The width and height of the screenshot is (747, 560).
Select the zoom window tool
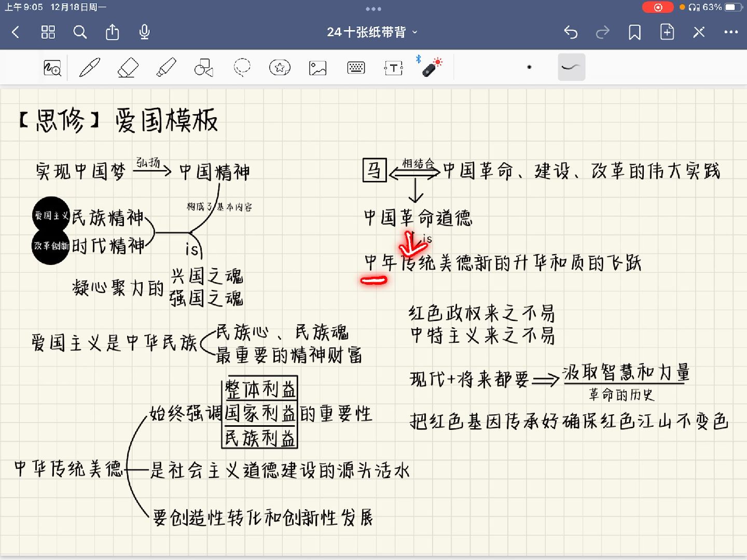[52, 67]
